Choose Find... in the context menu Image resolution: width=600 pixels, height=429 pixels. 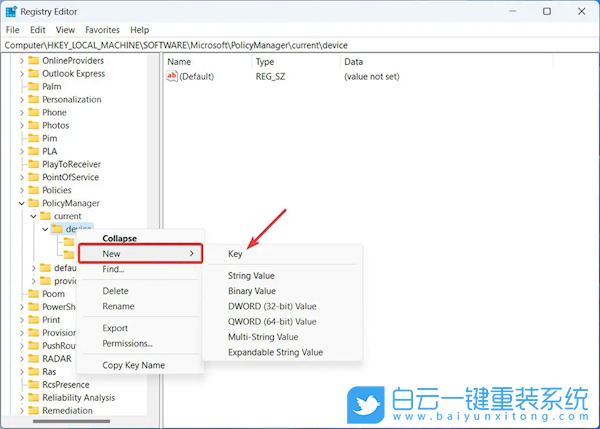point(140,269)
